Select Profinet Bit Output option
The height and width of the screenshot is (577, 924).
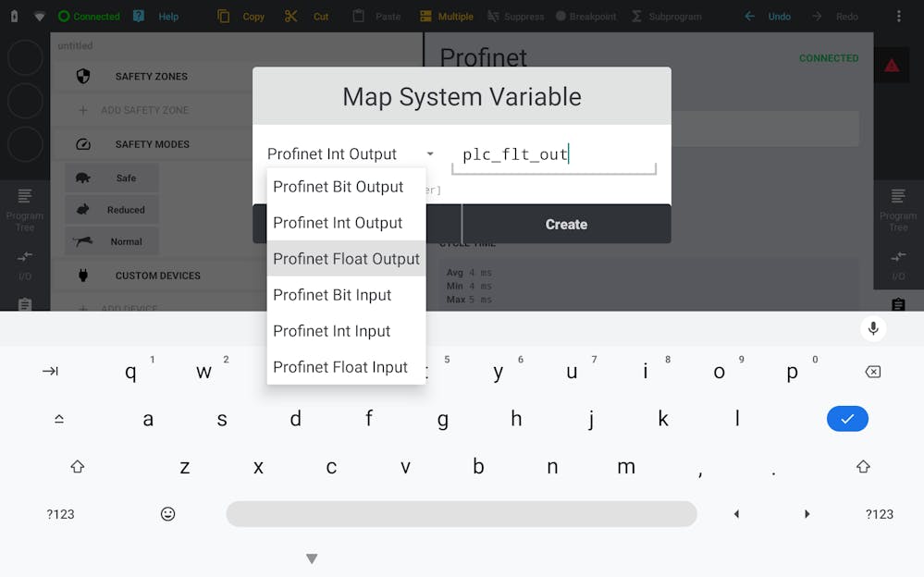point(346,187)
